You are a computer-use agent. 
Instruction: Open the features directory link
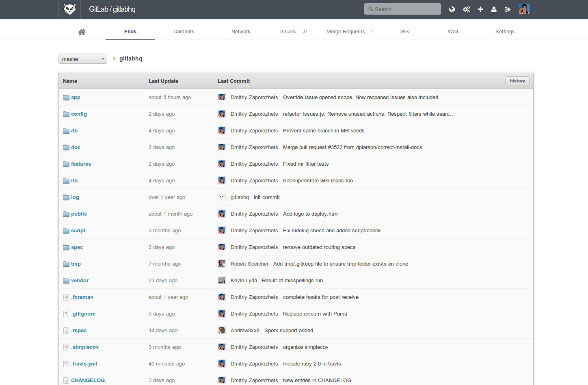[81, 164]
